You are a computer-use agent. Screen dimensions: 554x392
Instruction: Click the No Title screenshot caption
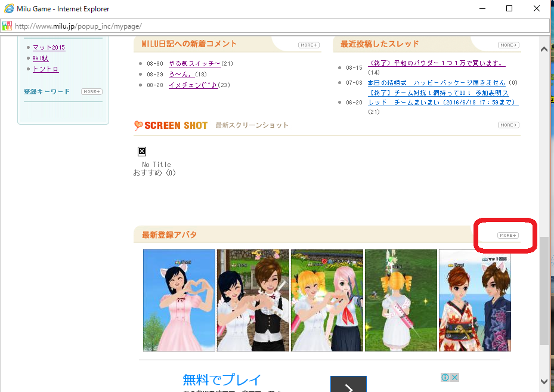[x=156, y=164]
